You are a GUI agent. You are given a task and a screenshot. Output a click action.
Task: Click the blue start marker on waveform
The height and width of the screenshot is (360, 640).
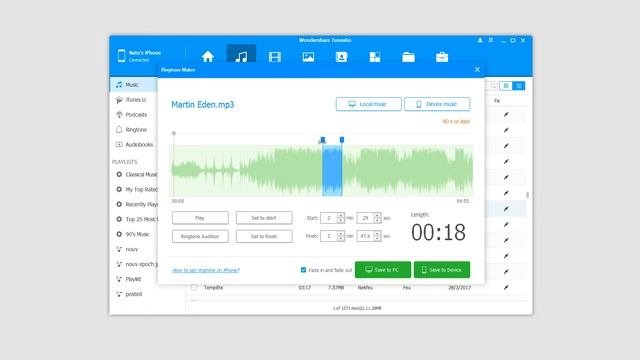coord(323,140)
